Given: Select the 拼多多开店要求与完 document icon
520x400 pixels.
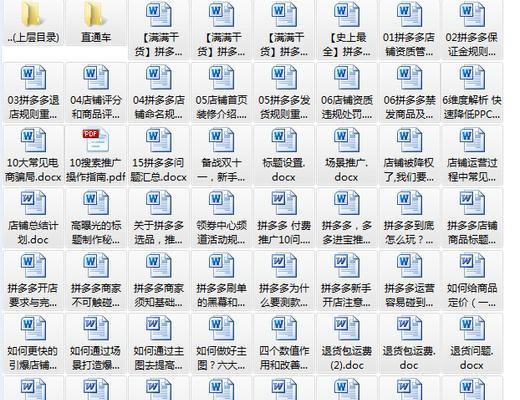Looking at the screenshot, I should [x=33, y=265].
